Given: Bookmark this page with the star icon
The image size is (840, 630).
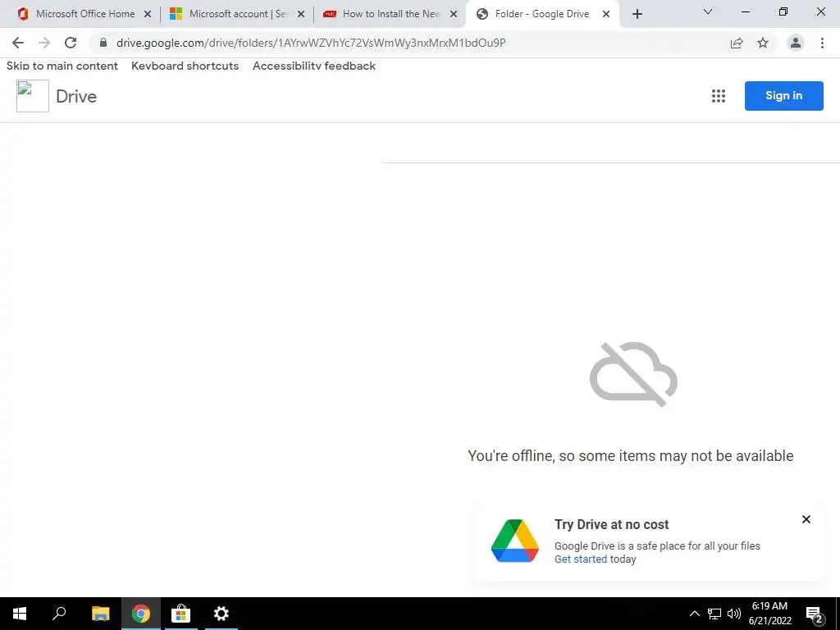Looking at the screenshot, I should tap(763, 43).
